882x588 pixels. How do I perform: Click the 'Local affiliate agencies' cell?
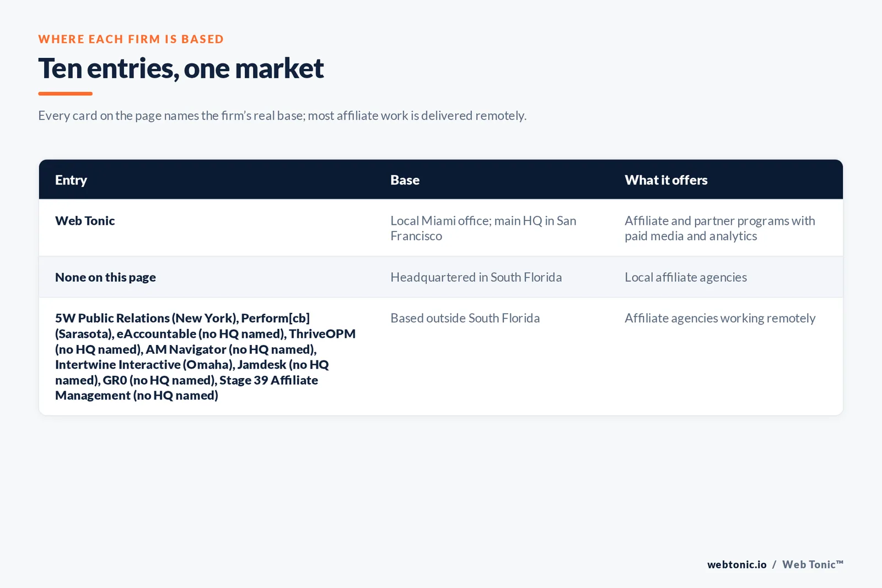click(x=686, y=277)
